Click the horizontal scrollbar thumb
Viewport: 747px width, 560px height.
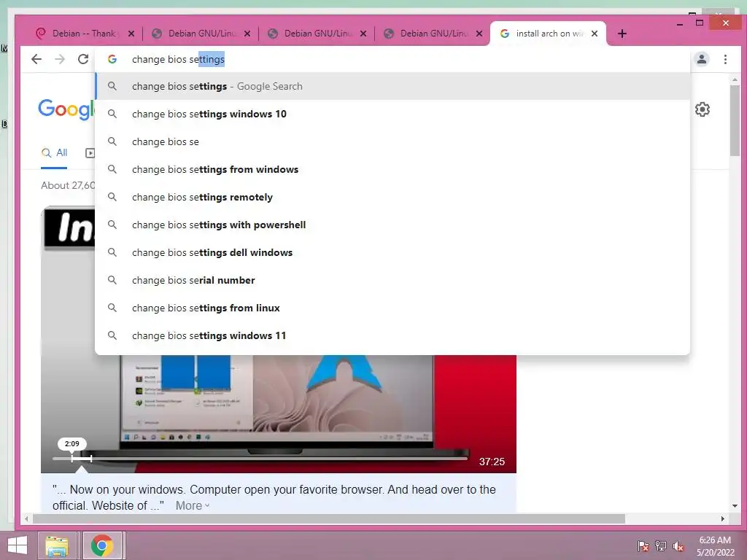pos(329,518)
